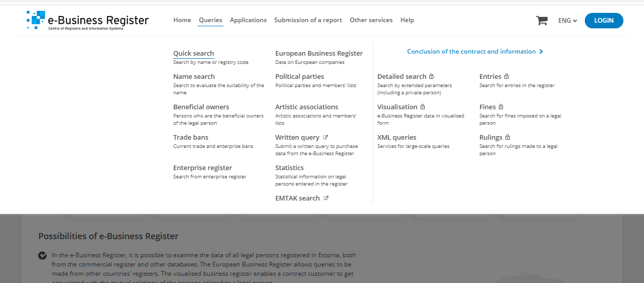This screenshot has height=283, width=644.
Task: Open the Fines search link
Action: (x=488, y=107)
